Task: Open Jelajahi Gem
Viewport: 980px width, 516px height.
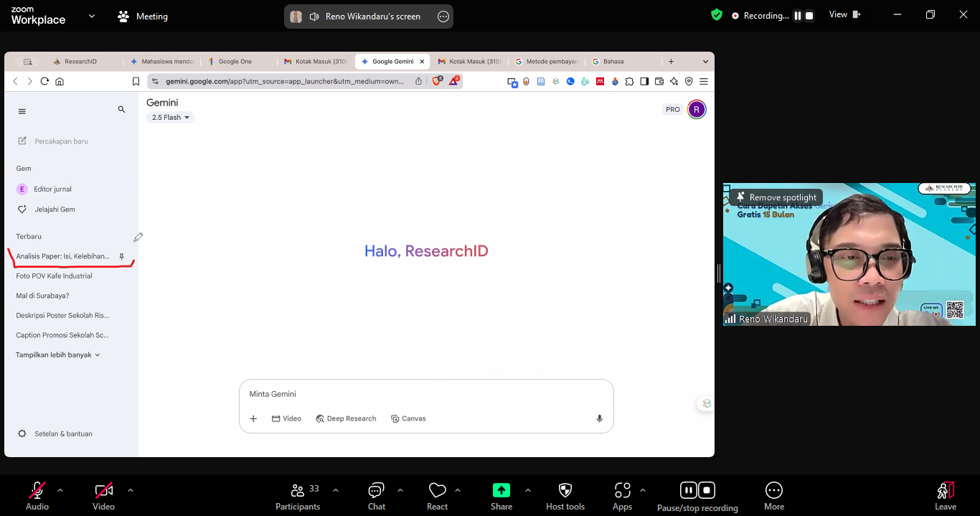Action: click(46, 210)
